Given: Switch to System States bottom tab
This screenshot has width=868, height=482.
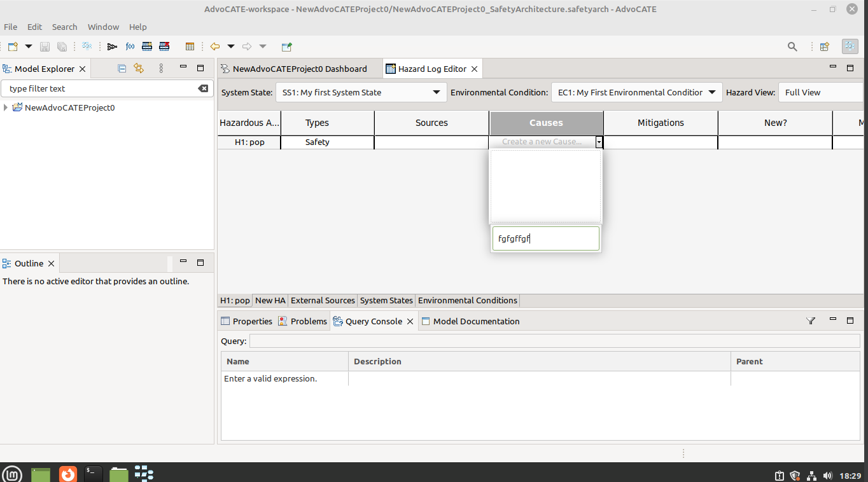Looking at the screenshot, I should [x=386, y=300].
